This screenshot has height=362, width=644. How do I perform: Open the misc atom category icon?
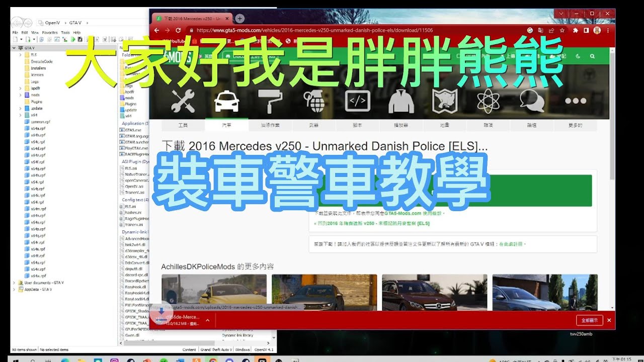(488, 101)
